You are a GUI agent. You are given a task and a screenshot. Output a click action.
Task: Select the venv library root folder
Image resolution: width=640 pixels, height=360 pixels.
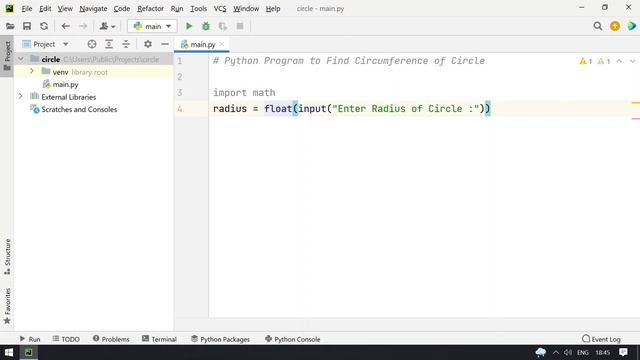coord(75,72)
